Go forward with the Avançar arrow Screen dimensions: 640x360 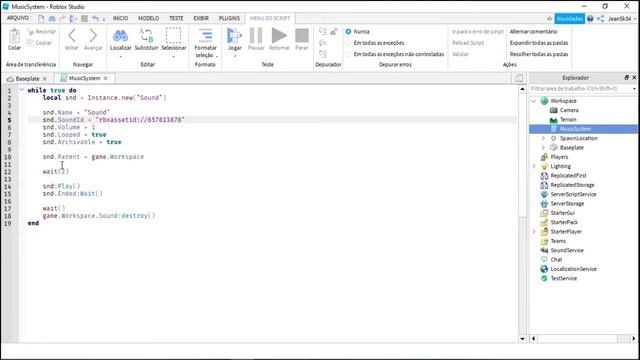point(93,36)
